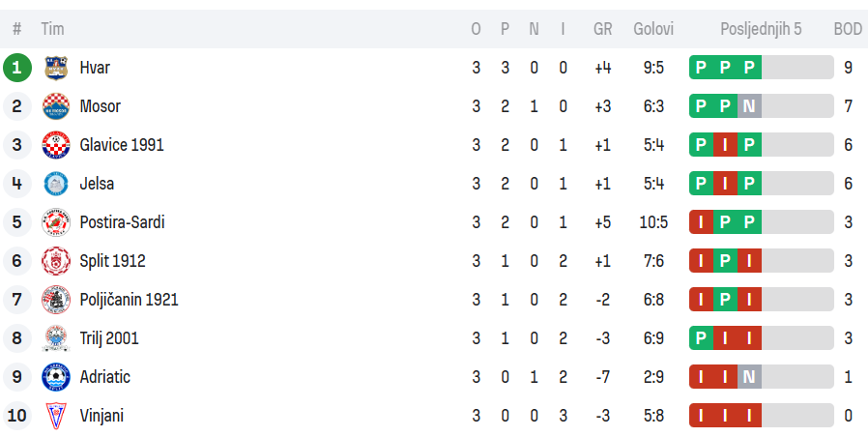This screenshot has width=868, height=437.
Task: Click the Mosor club crest icon
Action: point(56,106)
